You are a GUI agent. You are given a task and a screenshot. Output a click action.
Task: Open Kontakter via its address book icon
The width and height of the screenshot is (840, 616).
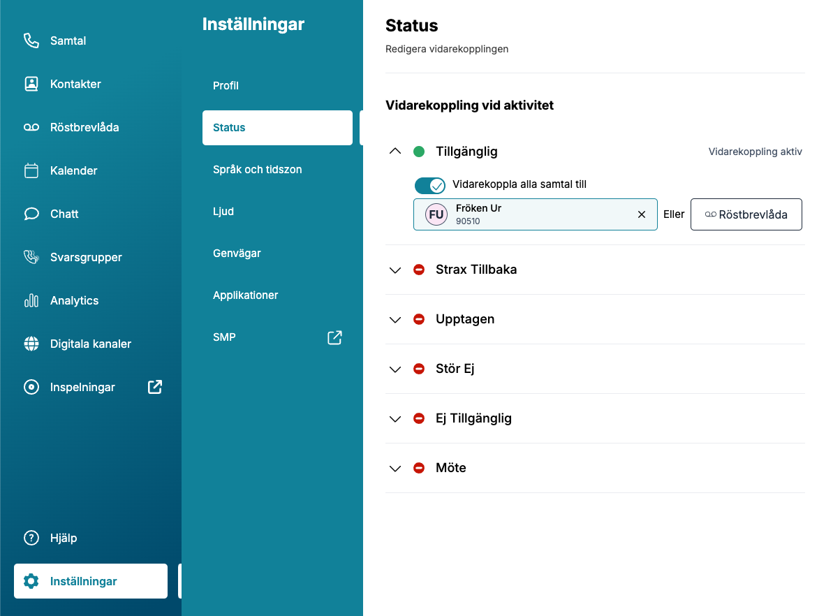pos(31,84)
